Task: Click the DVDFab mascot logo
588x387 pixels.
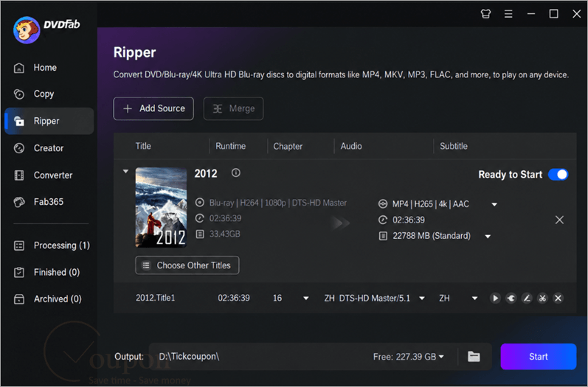Action: pyautogui.click(x=27, y=30)
